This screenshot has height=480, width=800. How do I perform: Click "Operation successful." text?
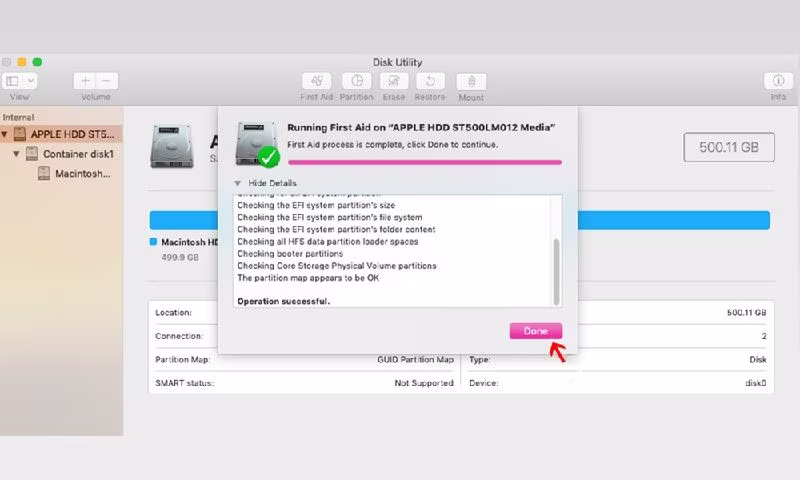[x=284, y=301]
